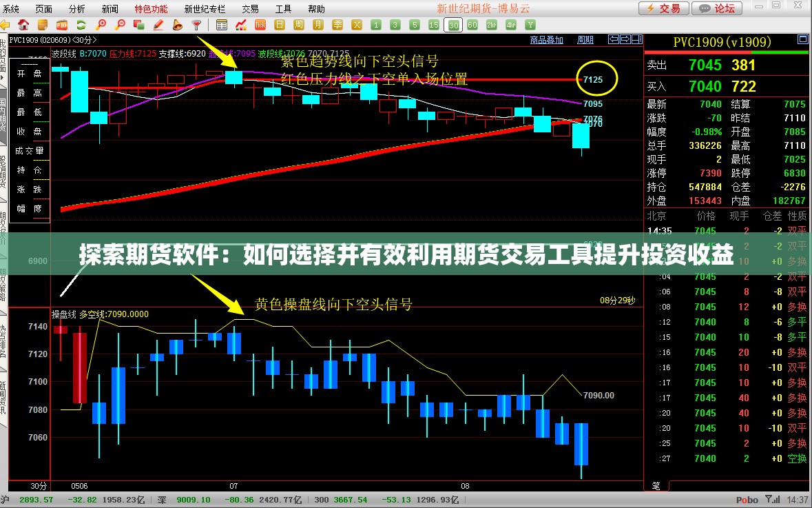
Task: Select the red pencil drawing tool
Action: 158,25
